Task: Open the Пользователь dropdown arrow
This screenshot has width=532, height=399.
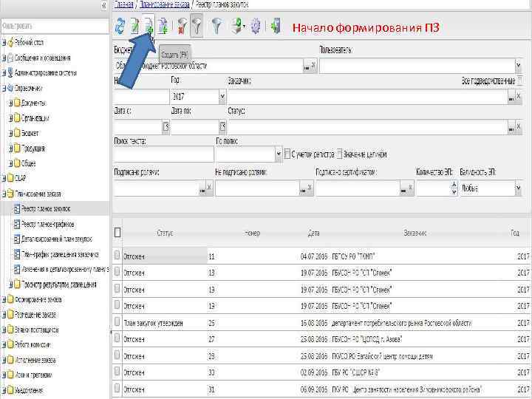Action: pos(518,66)
